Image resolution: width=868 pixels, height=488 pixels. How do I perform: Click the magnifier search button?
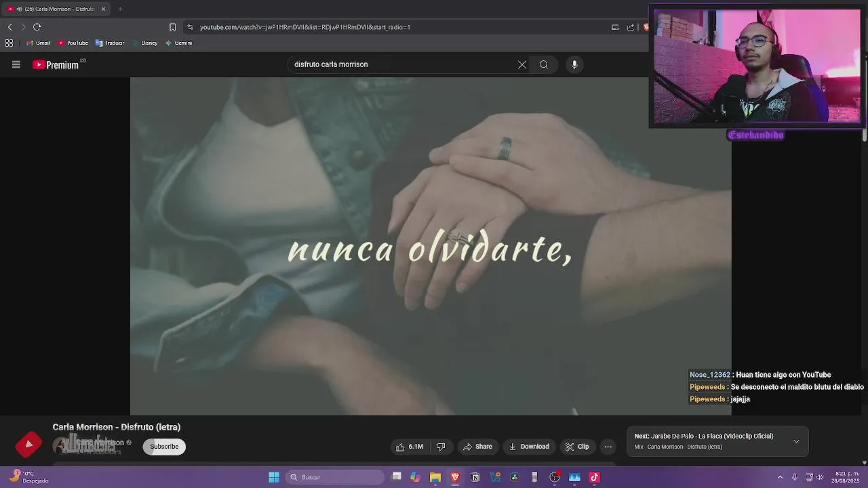[x=544, y=64]
